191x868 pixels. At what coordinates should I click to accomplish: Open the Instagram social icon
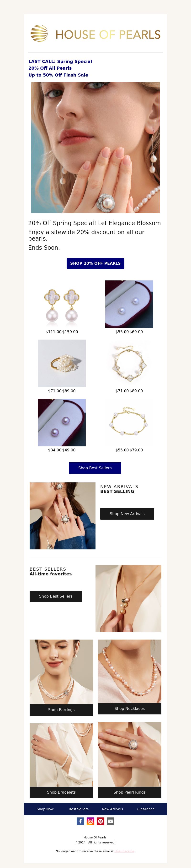pos(90,821)
